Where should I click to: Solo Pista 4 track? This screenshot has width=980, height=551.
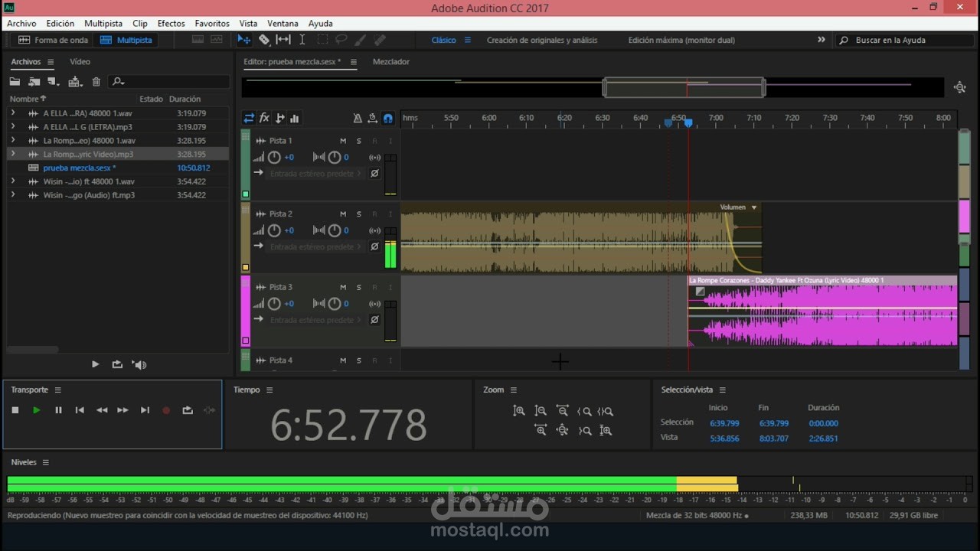coord(358,360)
